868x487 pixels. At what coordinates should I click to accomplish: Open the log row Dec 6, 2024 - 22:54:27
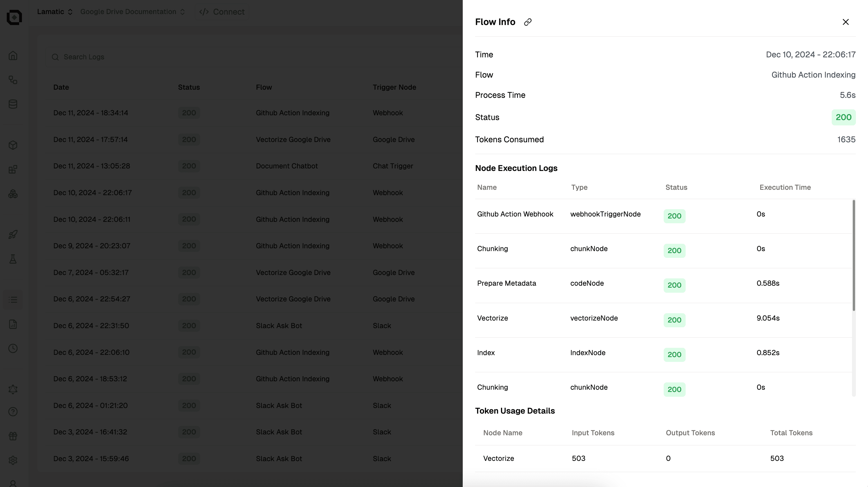[x=254, y=299]
